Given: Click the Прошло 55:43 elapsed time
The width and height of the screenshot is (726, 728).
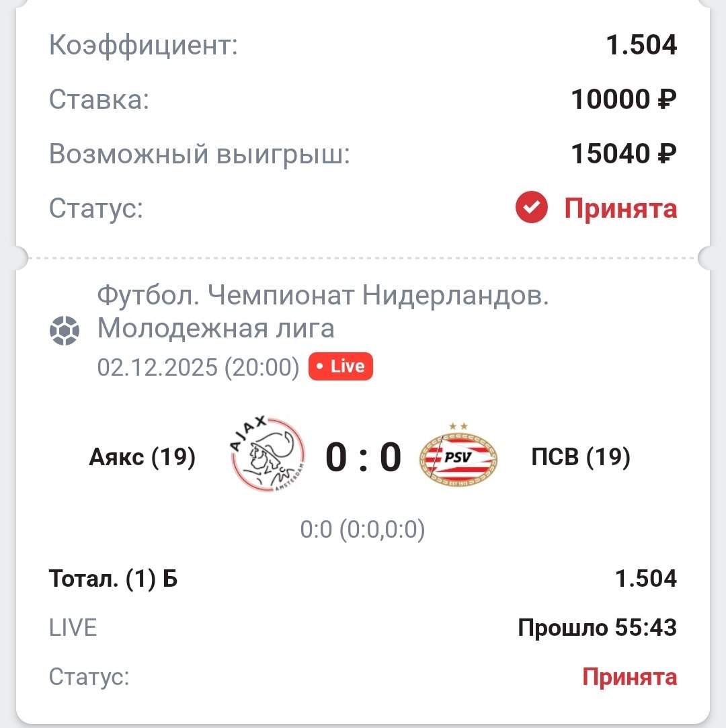Looking at the screenshot, I should coord(597,628).
